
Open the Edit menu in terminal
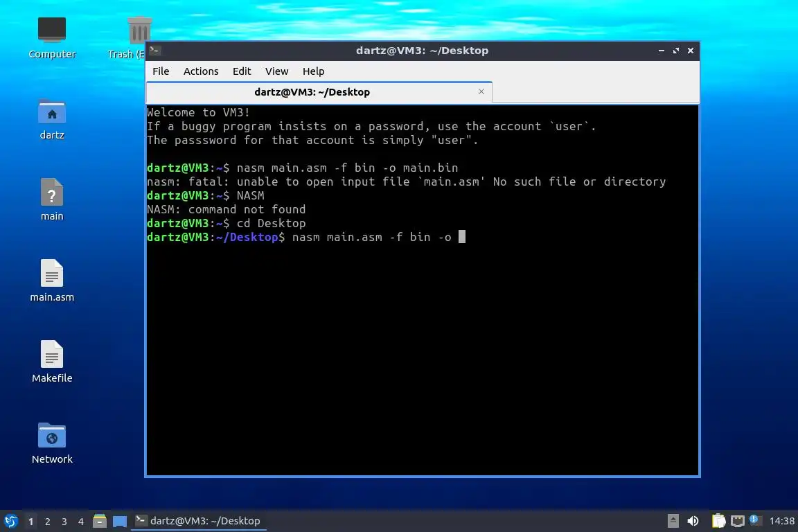pos(242,71)
